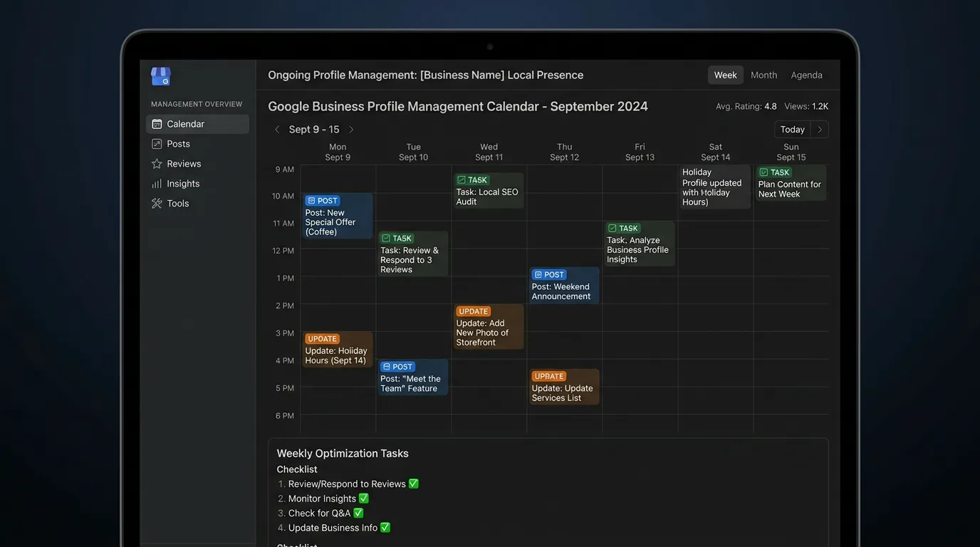Click TASK badge on Plan Content event
The image size is (980, 547).
pyautogui.click(x=775, y=172)
